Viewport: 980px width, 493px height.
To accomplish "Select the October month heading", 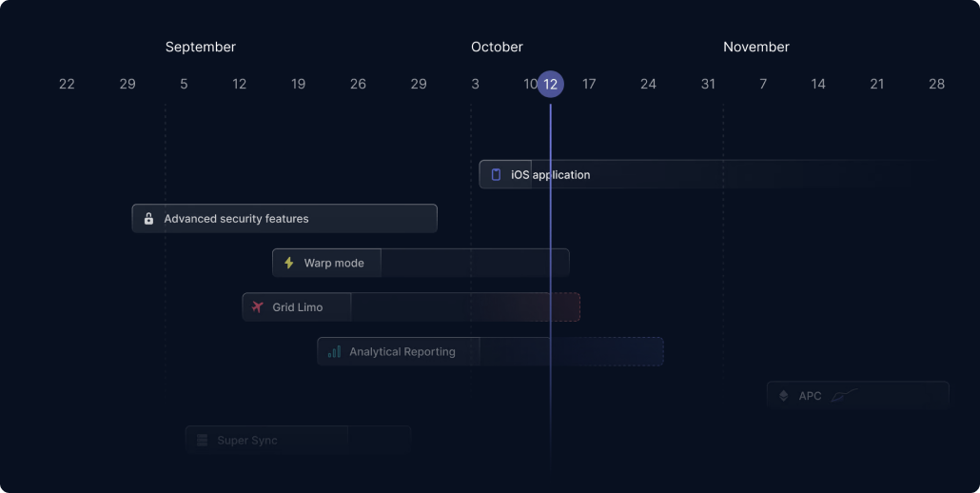I will [497, 47].
